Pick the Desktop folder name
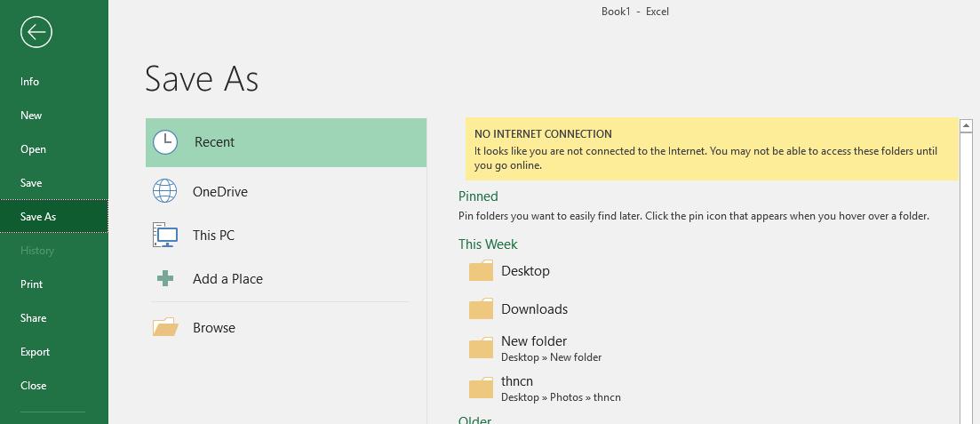The image size is (980, 424). (526, 271)
